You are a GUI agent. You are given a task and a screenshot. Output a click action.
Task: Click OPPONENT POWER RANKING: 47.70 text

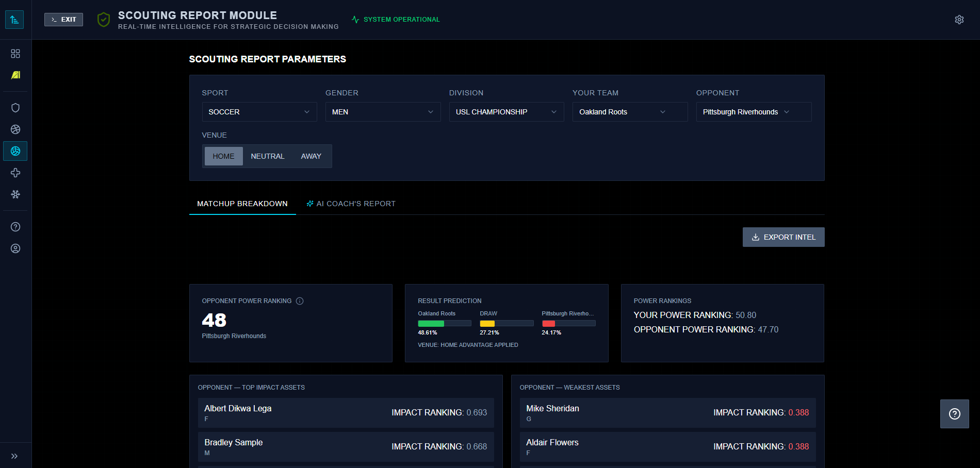pyautogui.click(x=706, y=329)
